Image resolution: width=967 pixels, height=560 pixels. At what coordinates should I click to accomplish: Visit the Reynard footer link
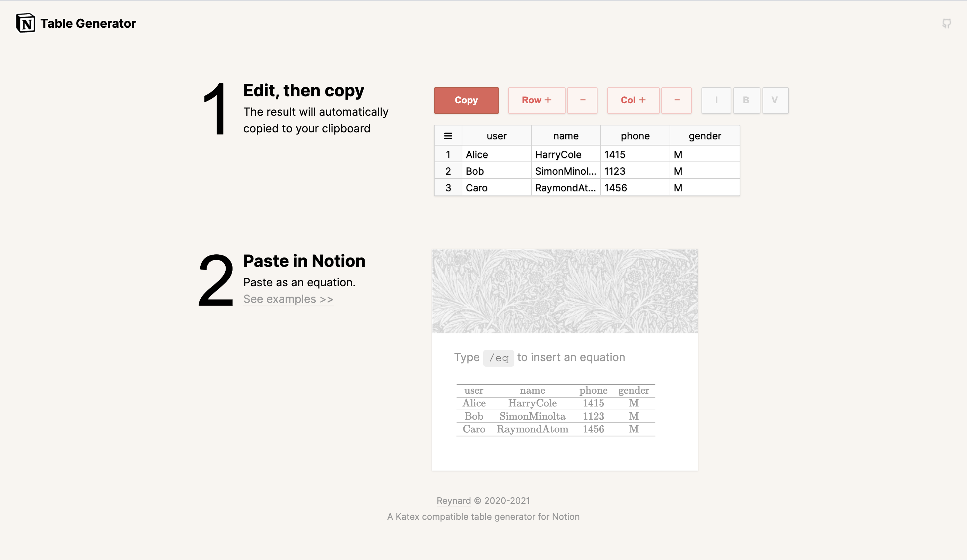point(454,501)
